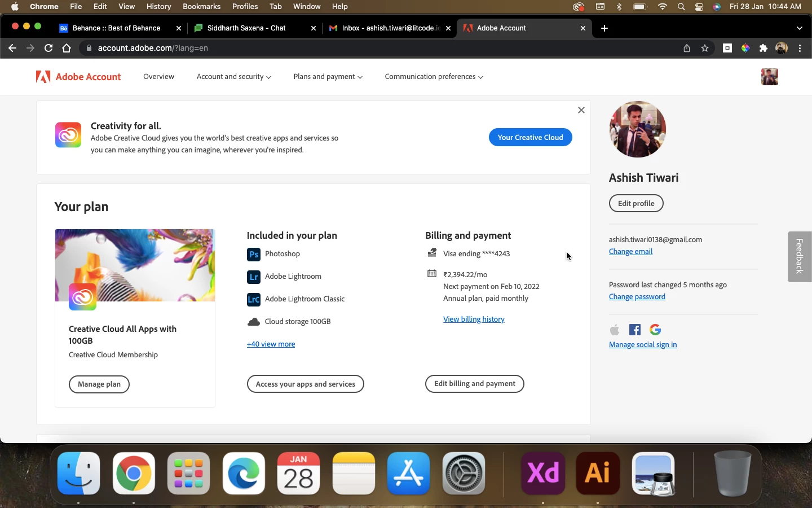
Task: Close the Behance tab
Action: coord(179,28)
